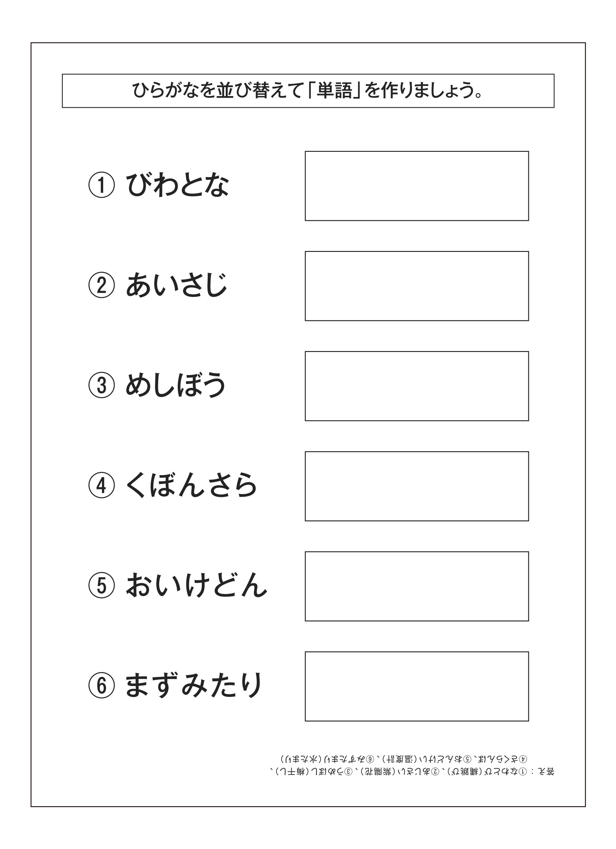Image resolution: width=616 pixels, height=849 pixels.
Task: Select the answer box for めしぼう
Action: point(417,386)
